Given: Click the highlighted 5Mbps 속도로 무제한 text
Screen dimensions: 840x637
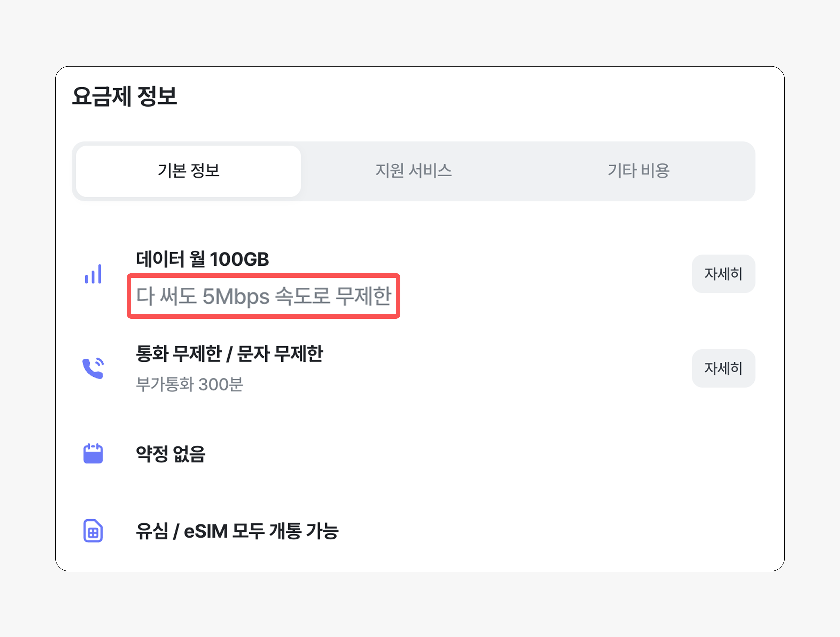Looking at the screenshot, I should click(x=297, y=296).
